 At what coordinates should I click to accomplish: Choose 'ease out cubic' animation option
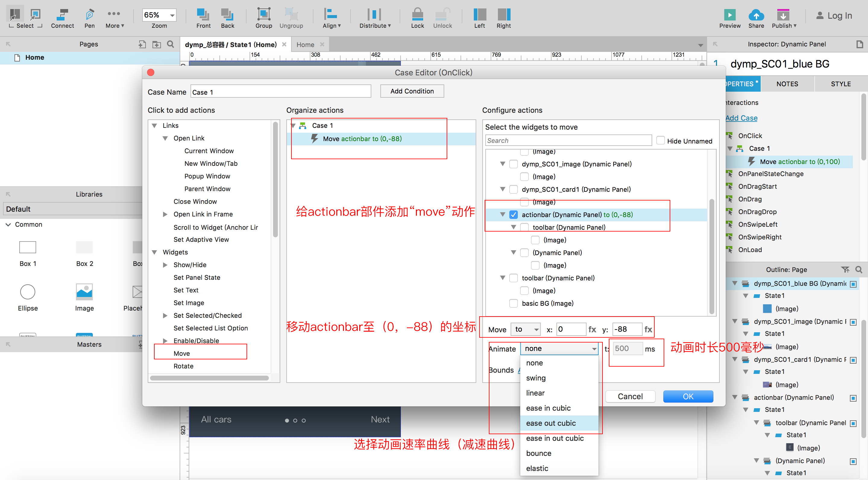(x=551, y=423)
